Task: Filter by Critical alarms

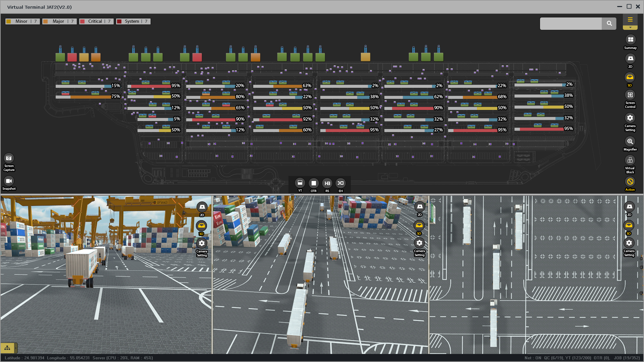Action: click(96, 21)
